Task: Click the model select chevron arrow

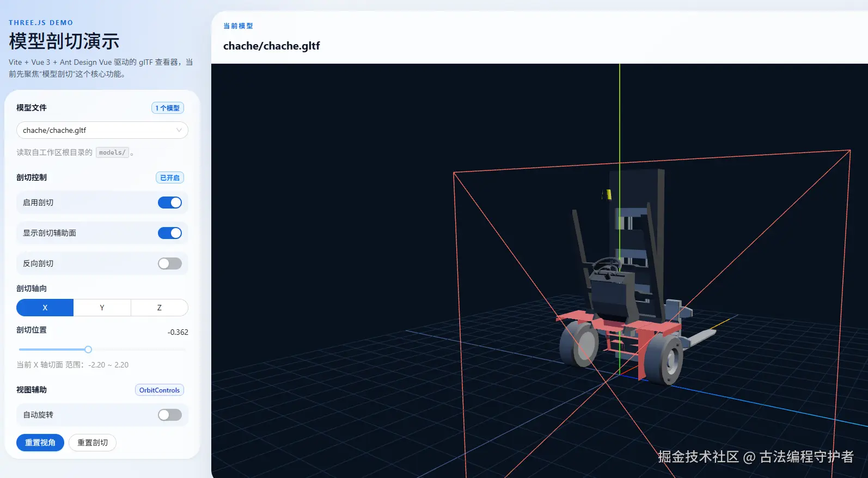Action: tap(179, 130)
